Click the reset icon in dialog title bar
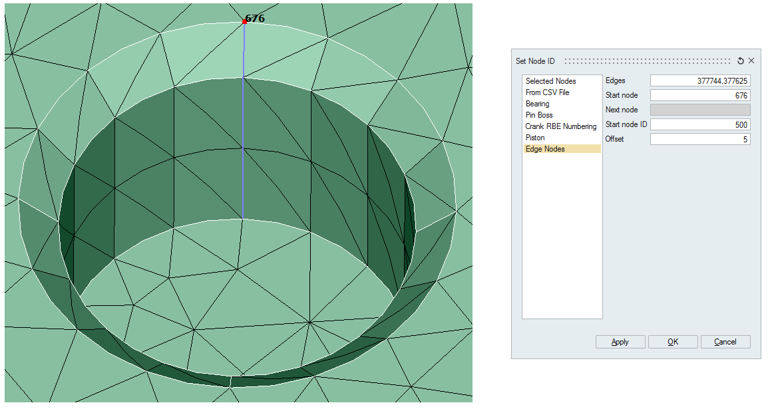 740,61
